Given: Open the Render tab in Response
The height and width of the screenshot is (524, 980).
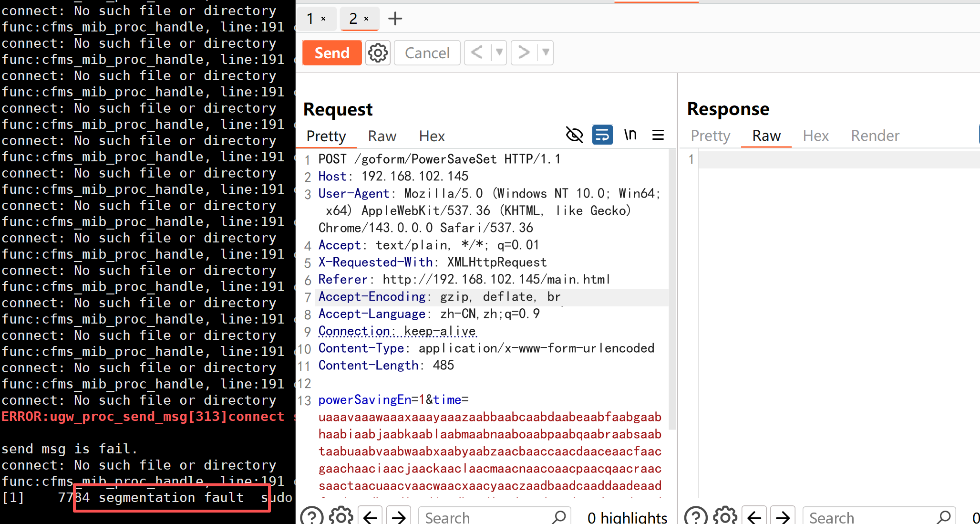Looking at the screenshot, I should [x=875, y=136].
